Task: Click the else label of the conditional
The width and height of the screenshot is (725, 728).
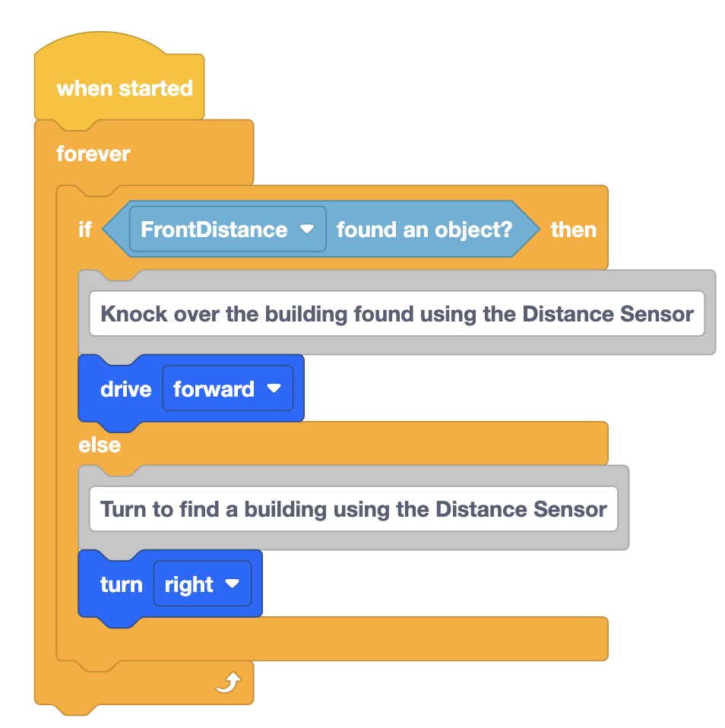Action: click(x=100, y=445)
